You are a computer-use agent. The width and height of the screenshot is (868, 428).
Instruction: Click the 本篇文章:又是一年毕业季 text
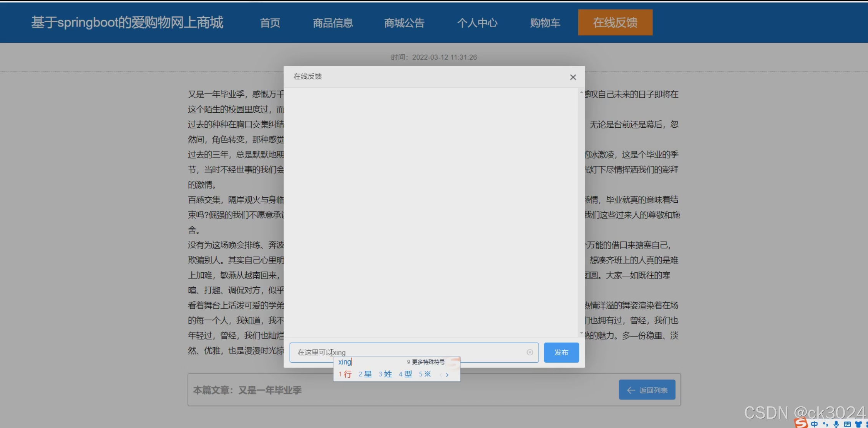click(x=247, y=390)
